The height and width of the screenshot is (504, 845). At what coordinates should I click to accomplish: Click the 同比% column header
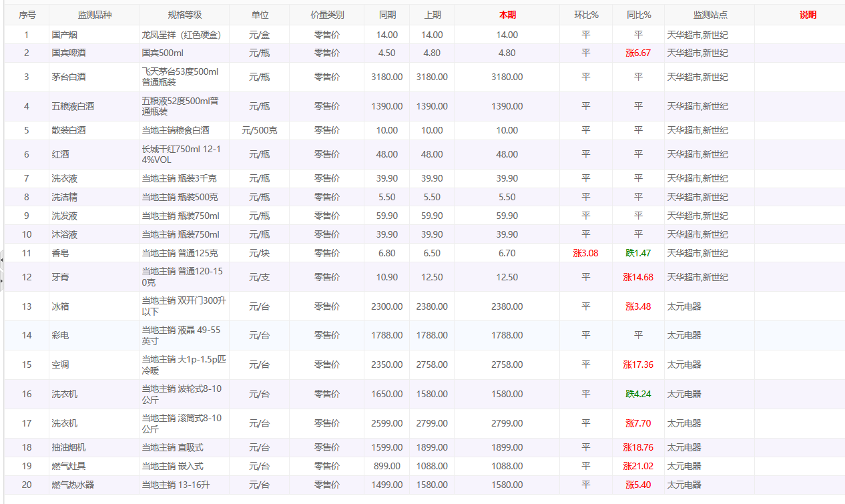coord(639,15)
